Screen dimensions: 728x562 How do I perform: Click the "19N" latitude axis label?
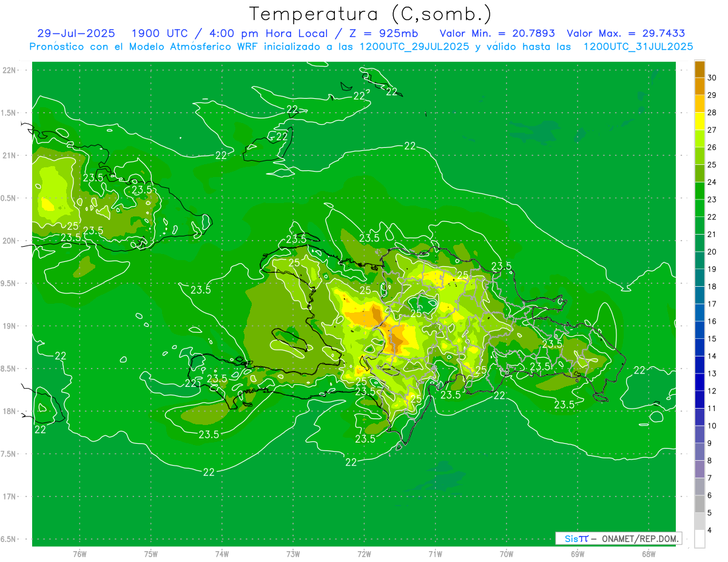pos(8,326)
